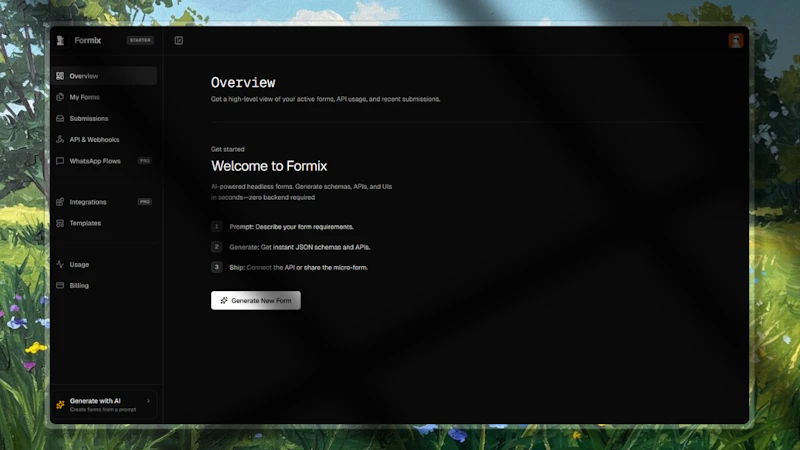
Task: Click the STARTER plan badge
Action: (x=140, y=40)
